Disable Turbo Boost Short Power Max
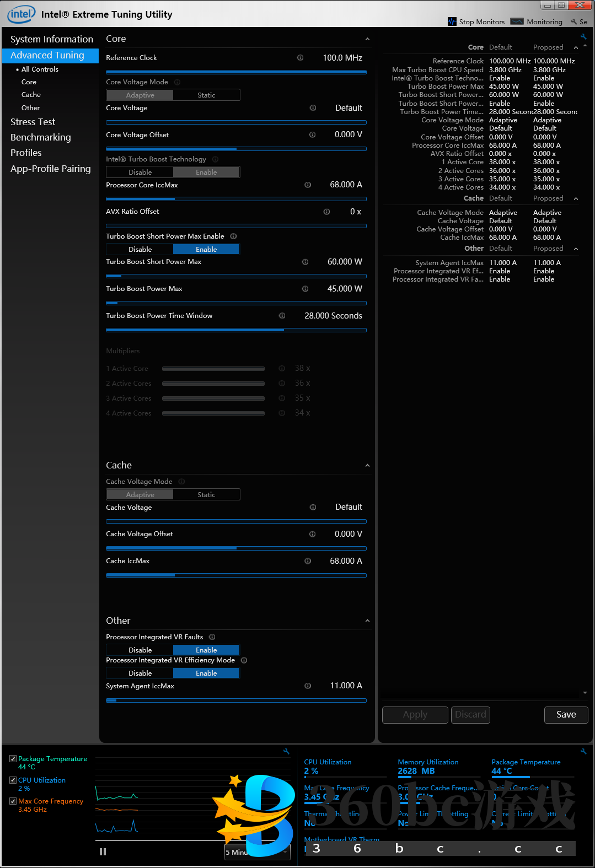 coord(140,250)
